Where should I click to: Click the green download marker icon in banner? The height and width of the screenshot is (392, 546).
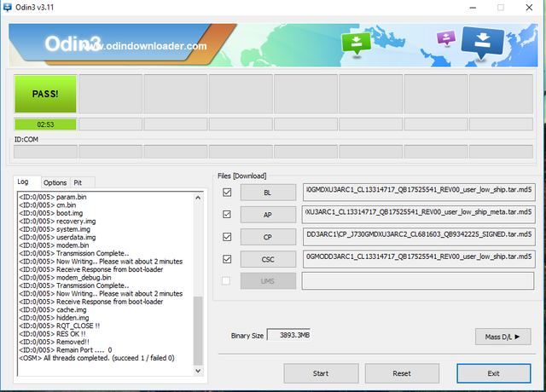pyautogui.click(x=357, y=43)
